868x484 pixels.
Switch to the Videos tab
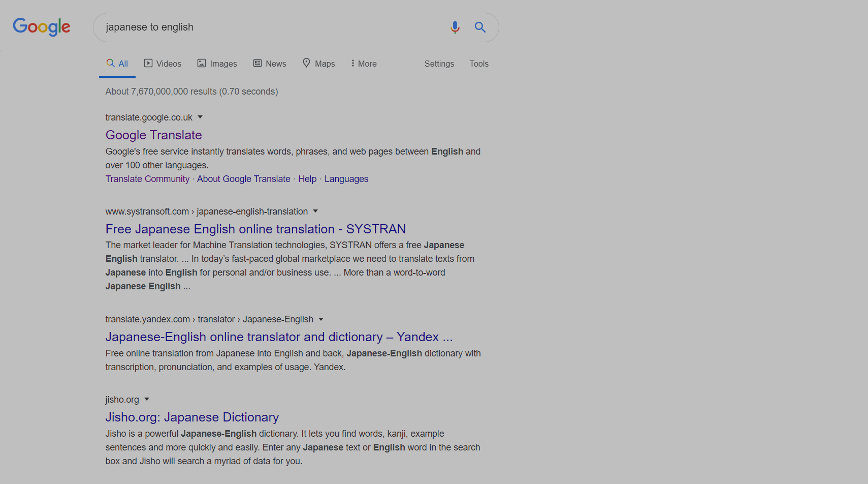point(163,64)
